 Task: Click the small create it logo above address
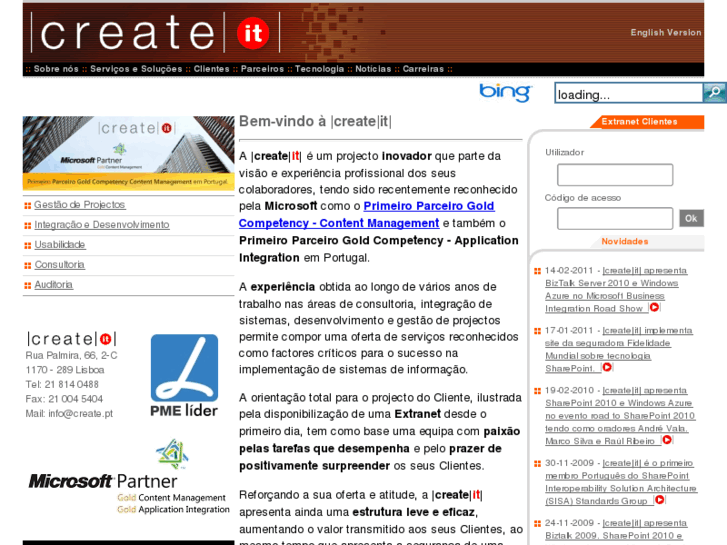tap(71, 339)
